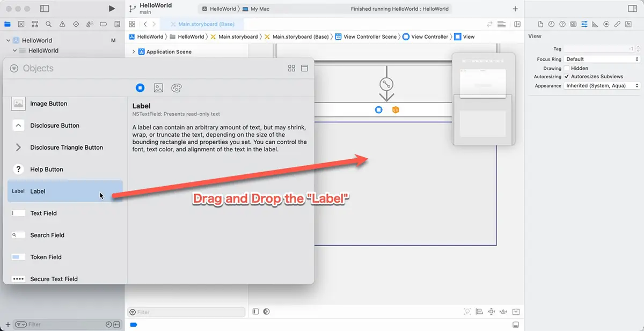This screenshot has width=644, height=331.
Task: Go back in editor history
Action: click(x=145, y=24)
